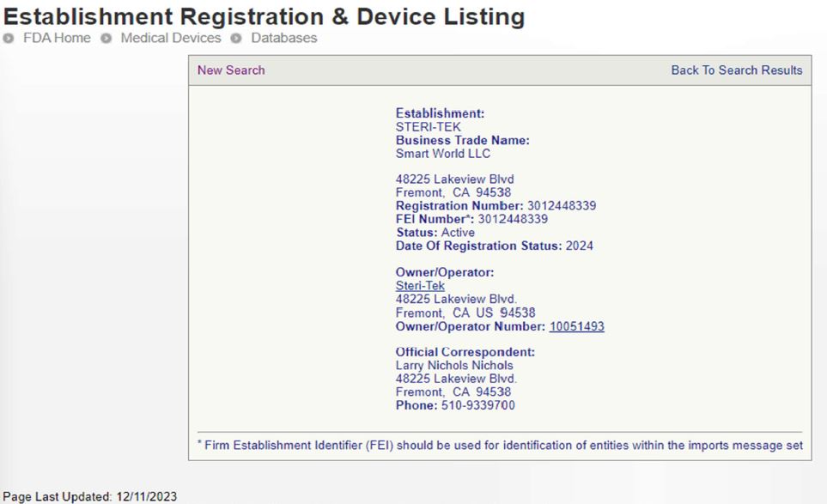Open owner/operator number 10051493
This screenshot has height=504, width=827.
tap(576, 326)
